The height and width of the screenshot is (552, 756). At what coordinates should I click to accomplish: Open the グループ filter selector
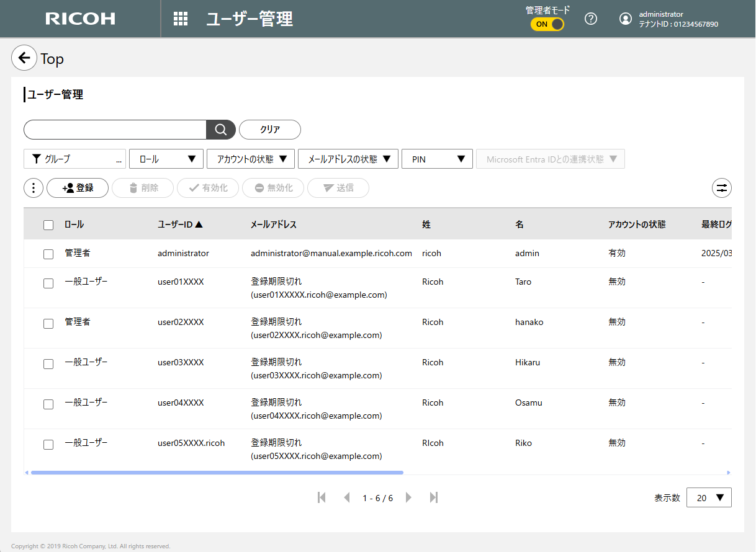pos(74,159)
